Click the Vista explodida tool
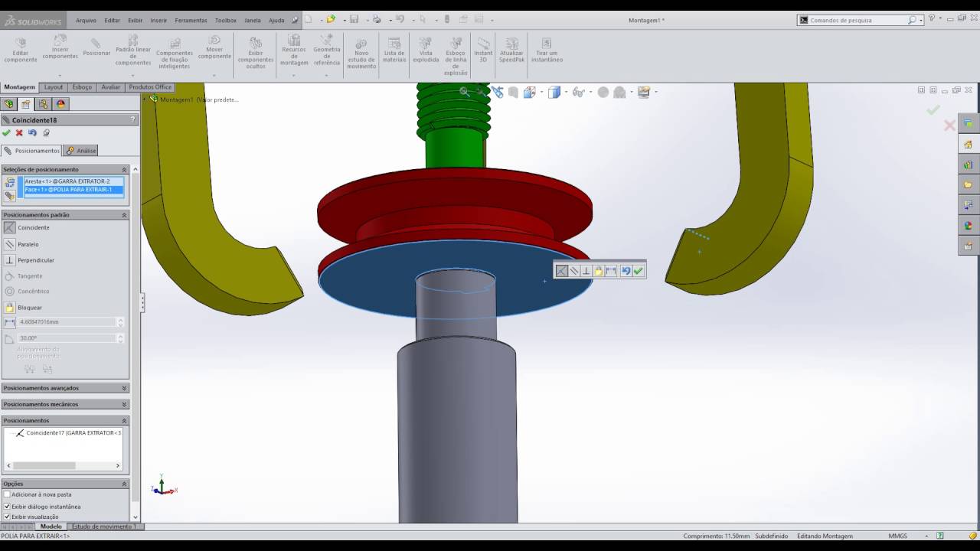 click(x=426, y=51)
